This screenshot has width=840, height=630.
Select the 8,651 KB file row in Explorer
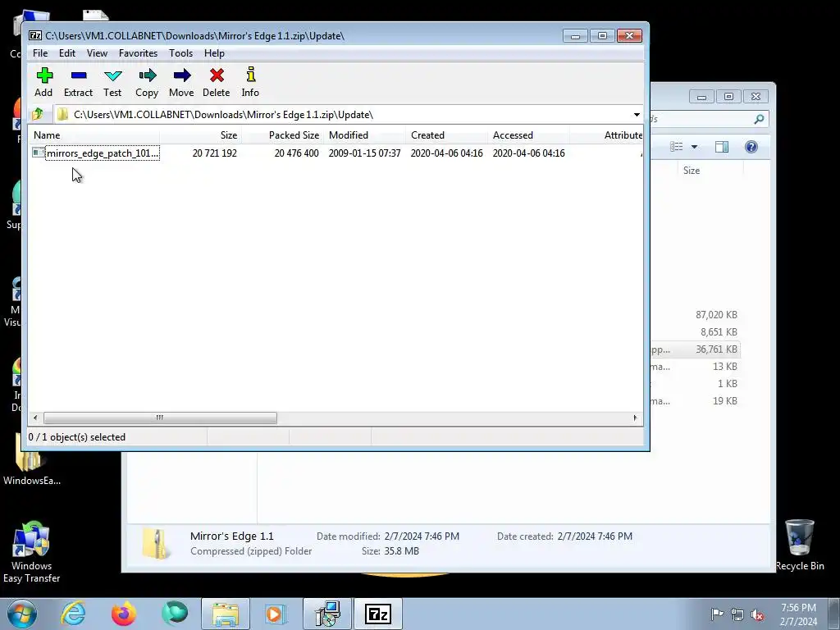[696, 332]
